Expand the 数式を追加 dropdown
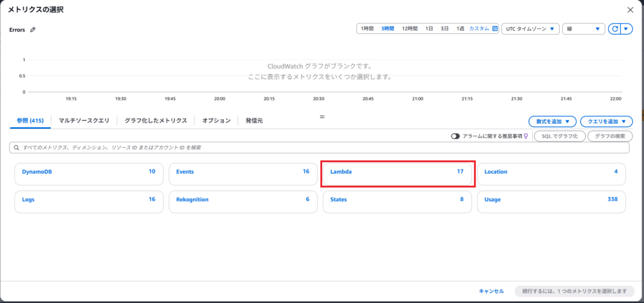This screenshot has width=644, height=303. pyautogui.click(x=553, y=121)
